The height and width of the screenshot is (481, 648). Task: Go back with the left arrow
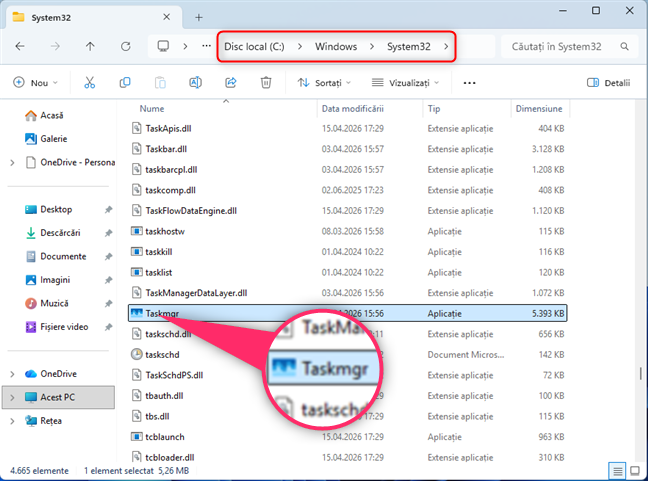(x=20, y=46)
